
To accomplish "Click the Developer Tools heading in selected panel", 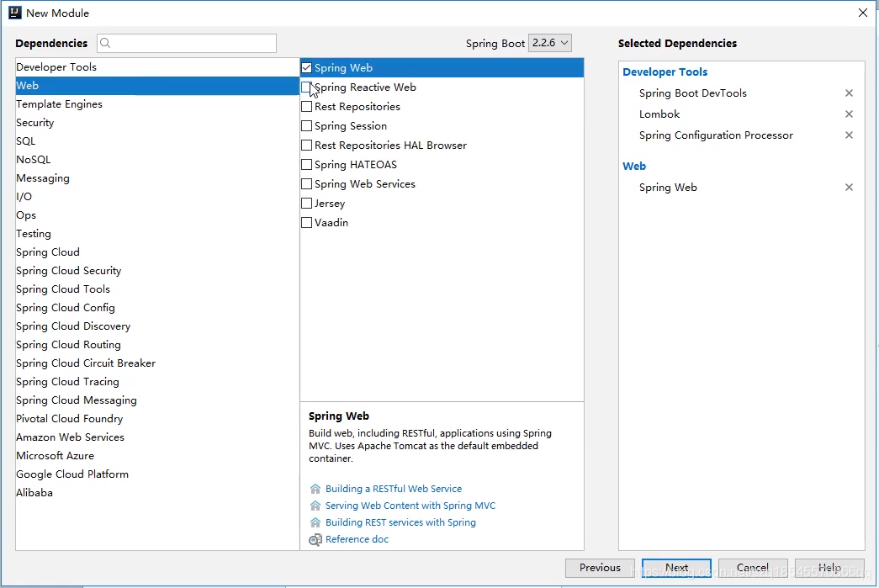I will click(665, 72).
